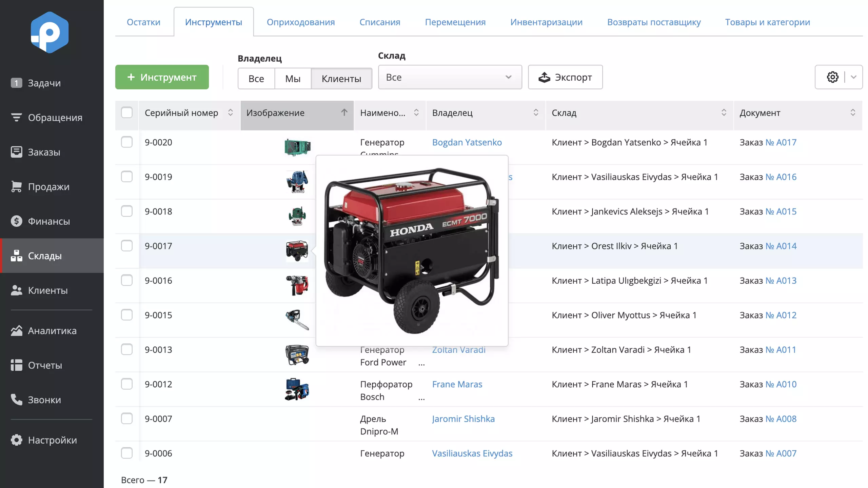Check the checkbox for row 9-0020
The height and width of the screenshot is (488, 868).
tap(127, 142)
